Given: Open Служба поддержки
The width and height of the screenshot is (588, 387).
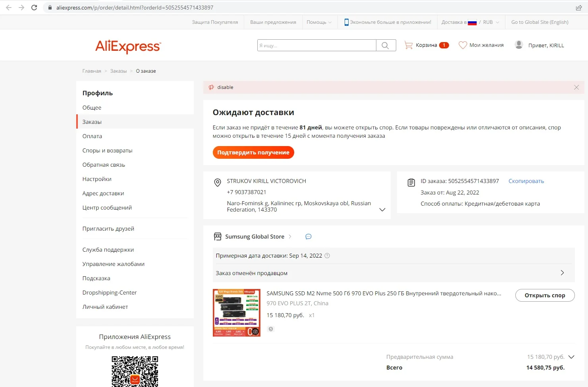Looking at the screenshot, I should pyautogui.click(x=108, y=250).
